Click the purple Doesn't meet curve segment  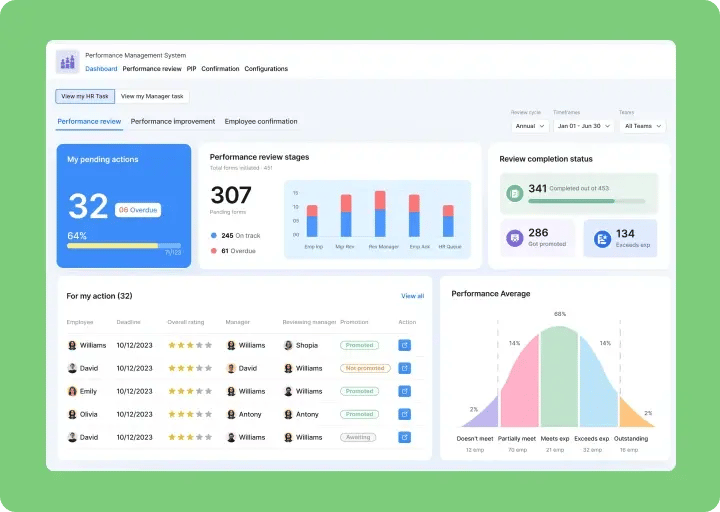(485, 415)
